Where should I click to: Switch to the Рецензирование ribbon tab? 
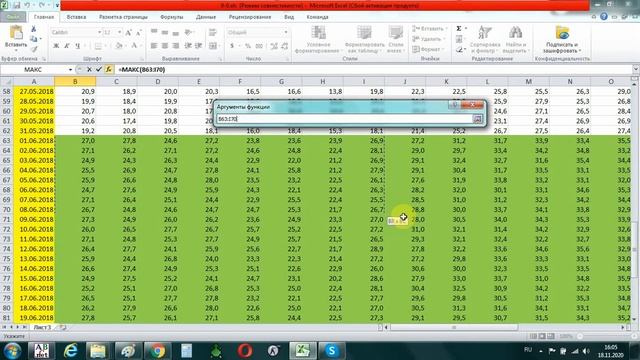pyautogui.click(x=250, y=17)
